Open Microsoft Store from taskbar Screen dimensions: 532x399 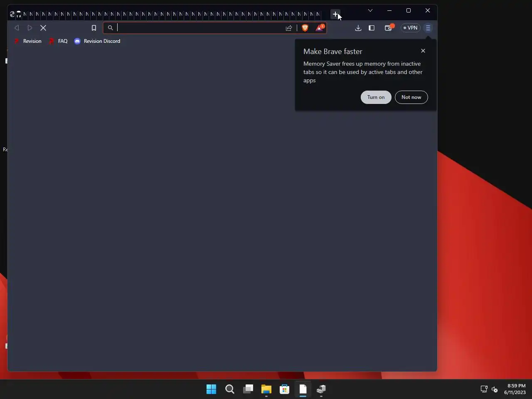[x=285, y=389]
